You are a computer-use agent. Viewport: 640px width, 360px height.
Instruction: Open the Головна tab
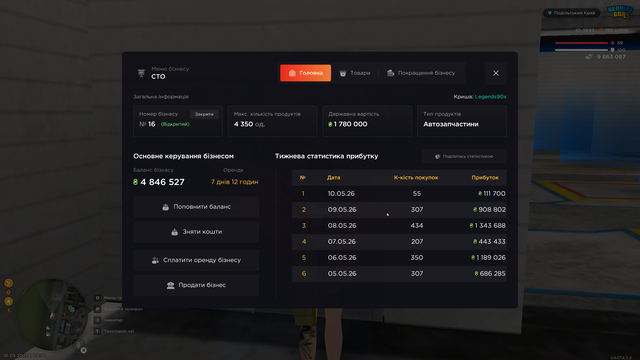(305, 73)
